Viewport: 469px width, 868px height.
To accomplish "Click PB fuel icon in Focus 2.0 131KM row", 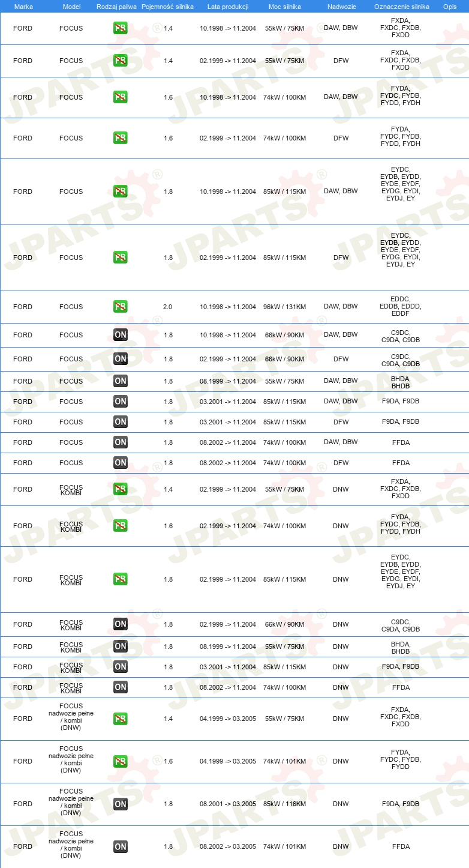I will point(121,307).
